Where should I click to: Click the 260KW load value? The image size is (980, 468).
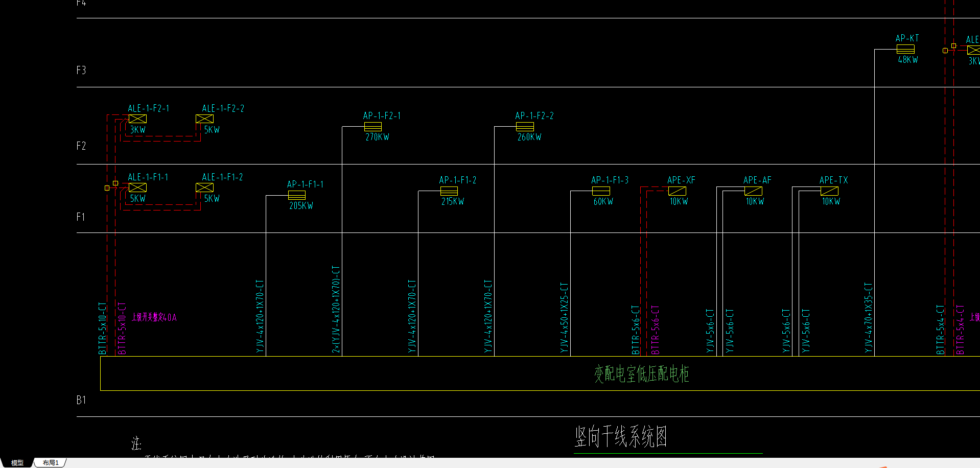click(x=529, y=137)
